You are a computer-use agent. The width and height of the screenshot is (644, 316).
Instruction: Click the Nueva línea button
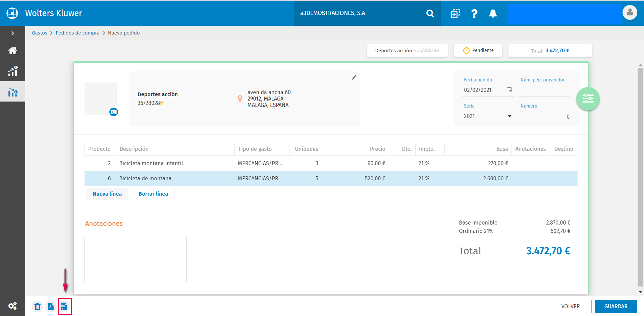(x=107, y=194)
